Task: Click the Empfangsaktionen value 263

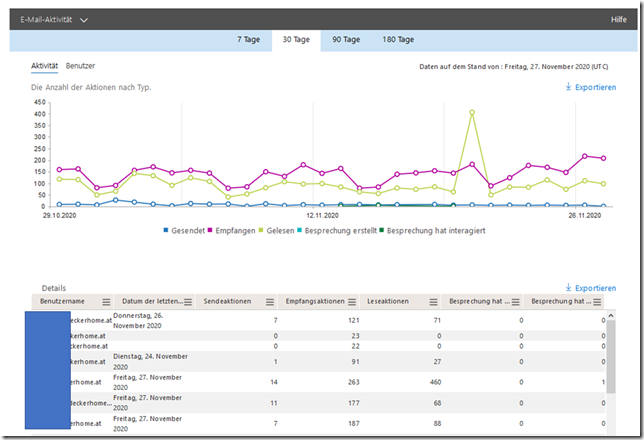Action: (x=354, y=382)
